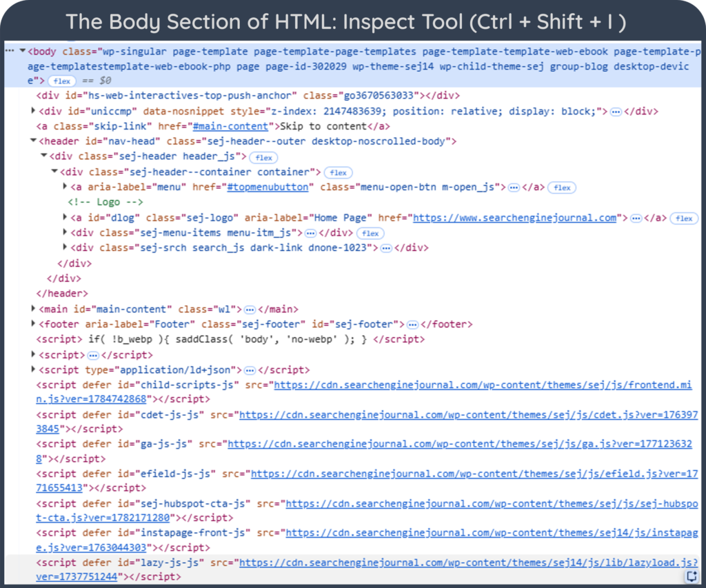706x588 pixels.
Task: Toggle flex badge on sej-logo anchor
Action: 684,219
